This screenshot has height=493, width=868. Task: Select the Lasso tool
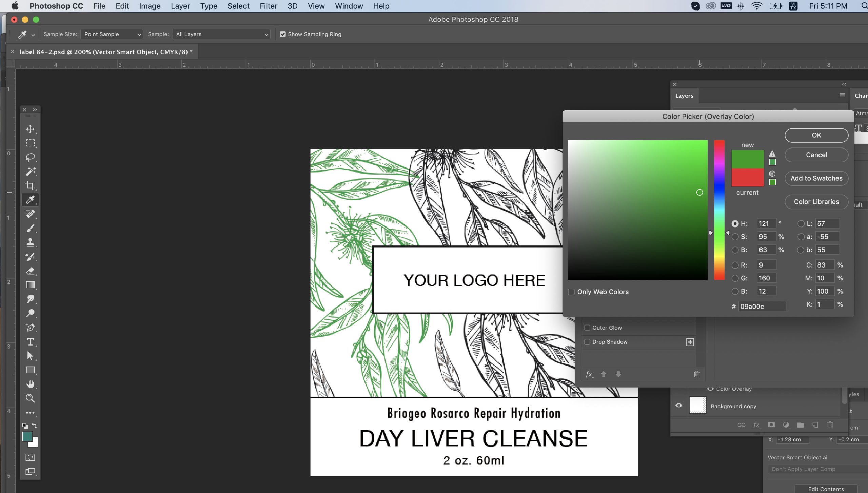point(30,157)
